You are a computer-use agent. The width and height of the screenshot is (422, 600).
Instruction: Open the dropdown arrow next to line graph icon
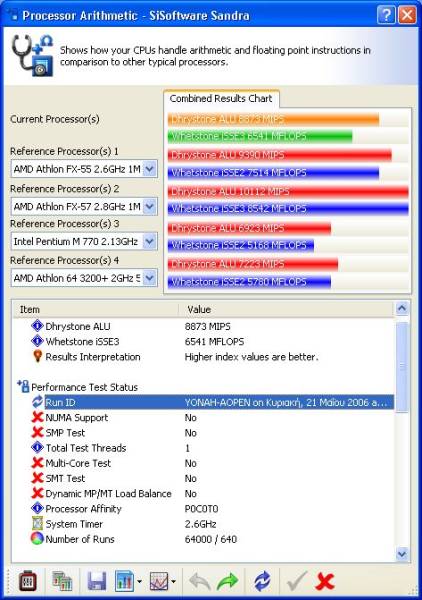point(173,582)
